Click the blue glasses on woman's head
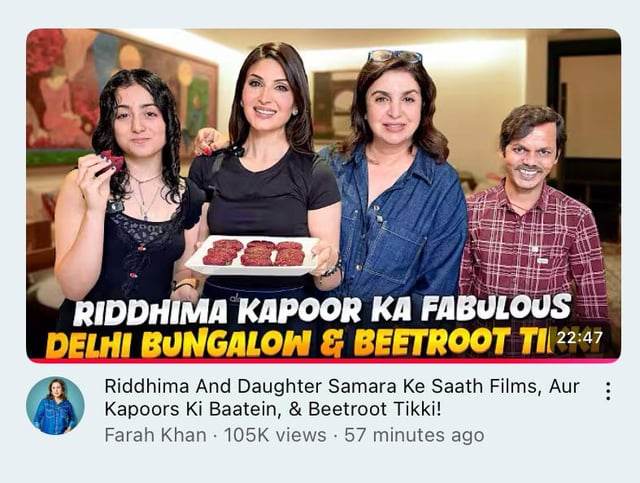The width and height of the screenshot is (640, 483). [x=394, y=56]
